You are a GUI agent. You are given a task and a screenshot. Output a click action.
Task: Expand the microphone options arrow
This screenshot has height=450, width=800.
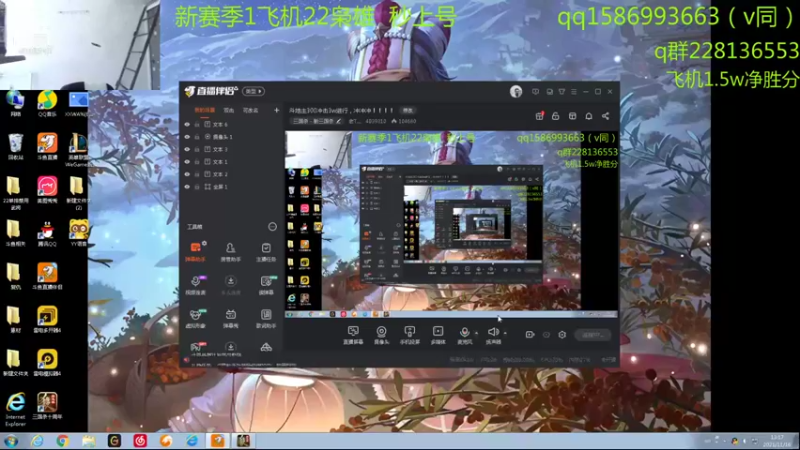pos(477,333)
